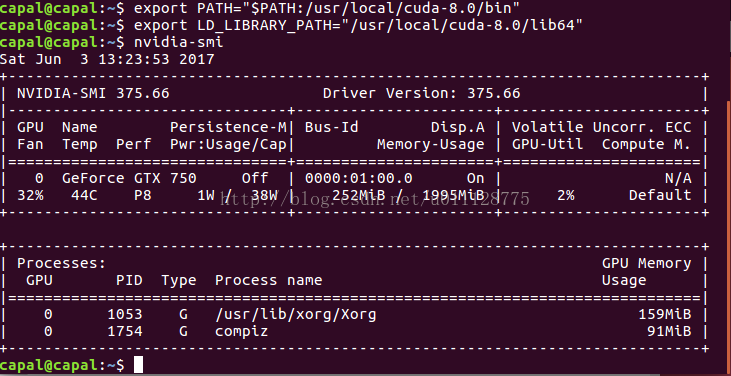Select the 'Compute M.' column header
Viewport: 731px width, 376px height.
pos(647,144)
